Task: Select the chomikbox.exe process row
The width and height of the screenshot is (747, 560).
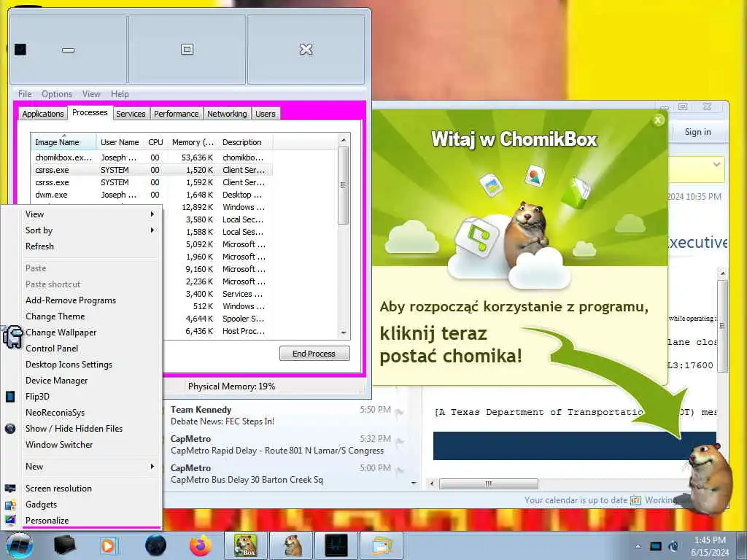Action: pyautogui.click(x=152, y=157)
